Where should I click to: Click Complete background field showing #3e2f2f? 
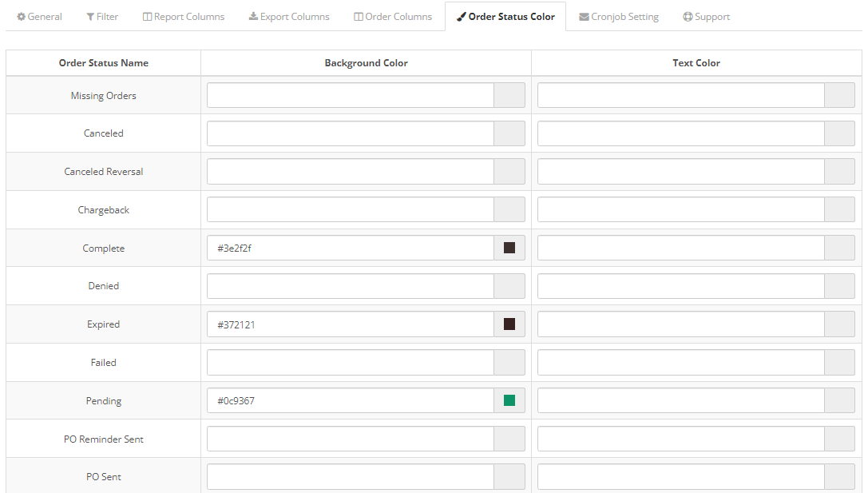click(351, 248)
